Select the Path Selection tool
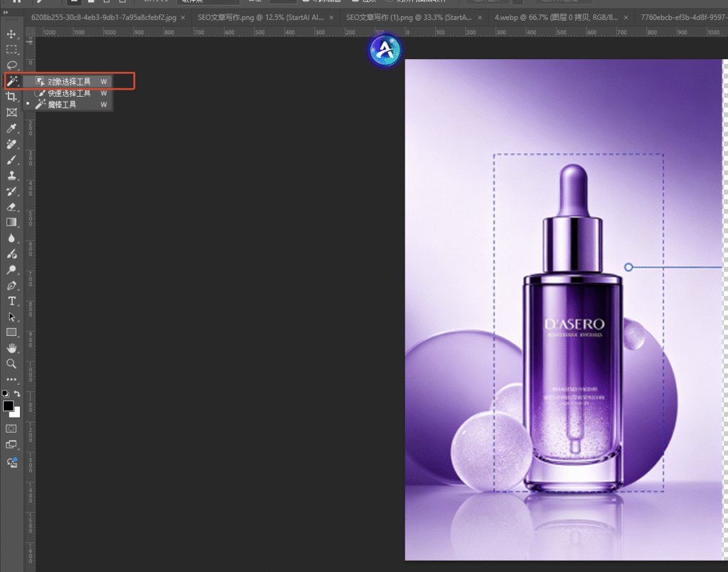Image resolution: width=728 pixels, height=572 pixels. (x=11, y=317)
